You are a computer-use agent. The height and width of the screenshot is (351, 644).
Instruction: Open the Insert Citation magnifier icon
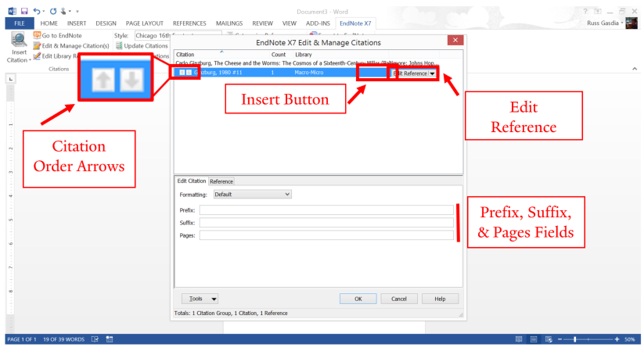[x=19, y=40]
